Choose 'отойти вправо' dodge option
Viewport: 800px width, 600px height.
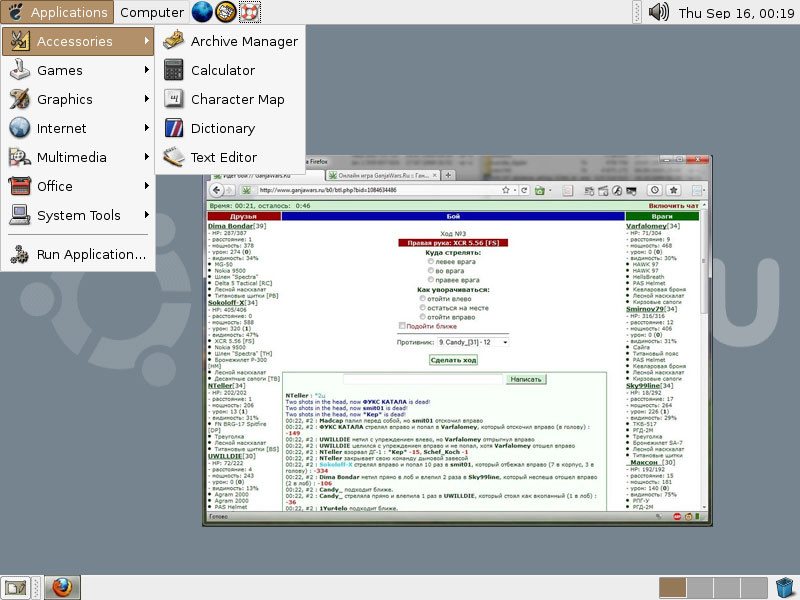tap(422, 317)
